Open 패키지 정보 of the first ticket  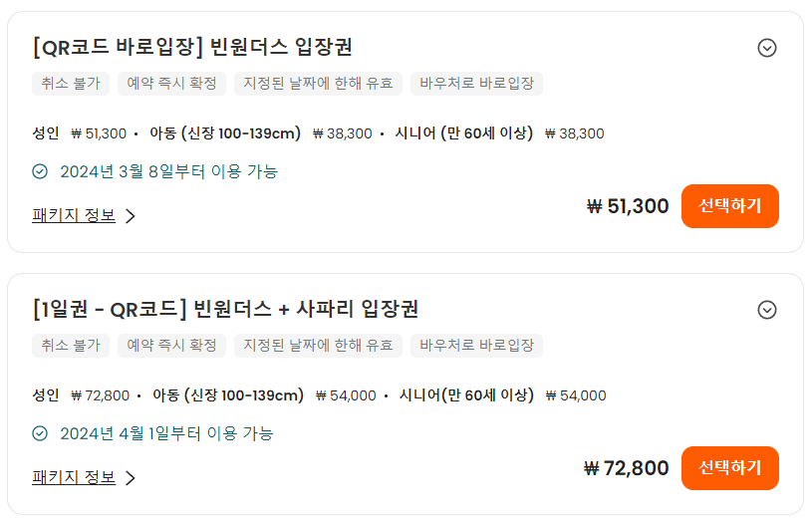click(74, 215)
